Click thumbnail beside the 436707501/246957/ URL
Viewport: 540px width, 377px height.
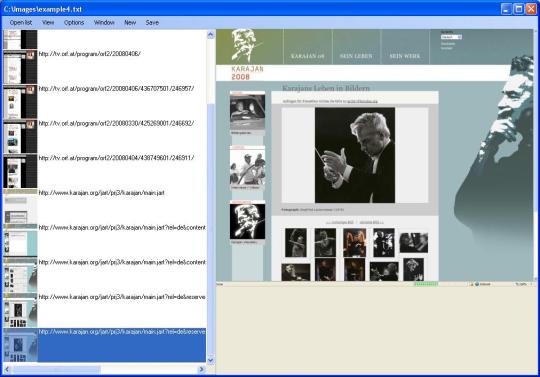[20, 102]
